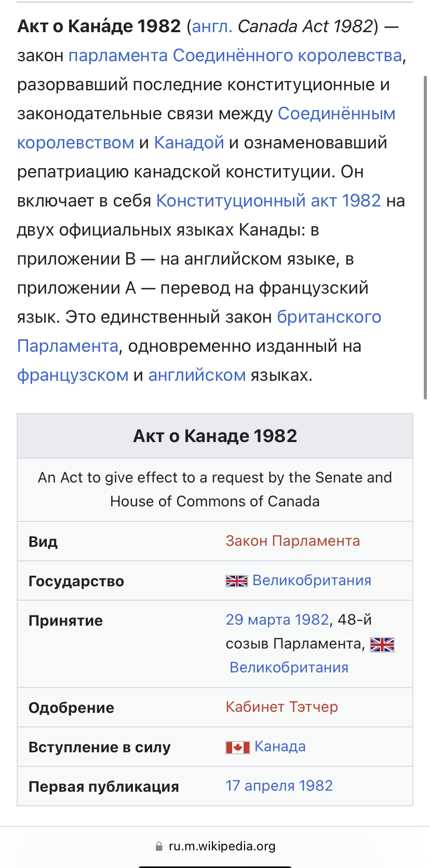Viewport: 430px width, 868px height.
Task: Click the UK flag icon beside Государство
Action: [x=237, y=581]
